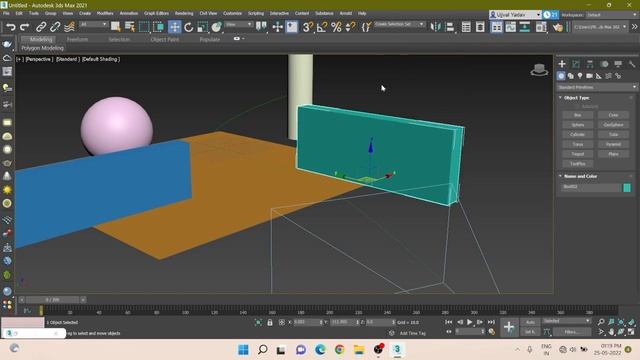
Task: Activate the Select and Scale tool
Action: tap(202, 27)
